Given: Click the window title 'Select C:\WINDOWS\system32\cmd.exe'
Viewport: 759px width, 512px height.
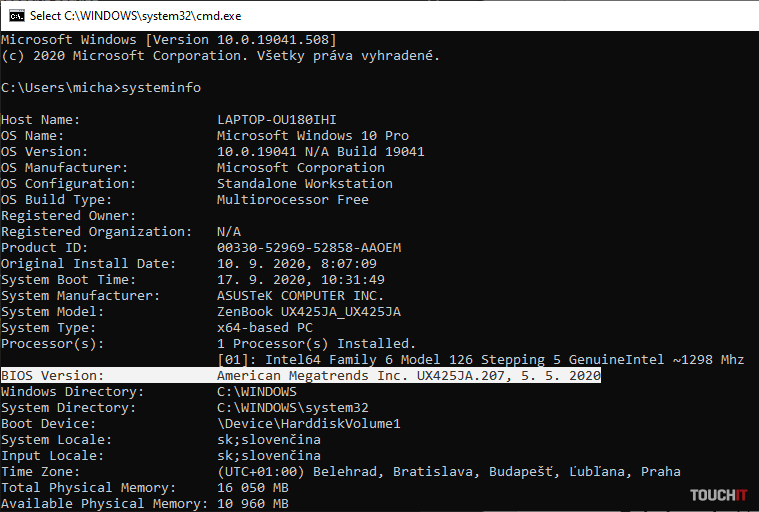Looking at the screenshot, I should [x=136, y=16].
